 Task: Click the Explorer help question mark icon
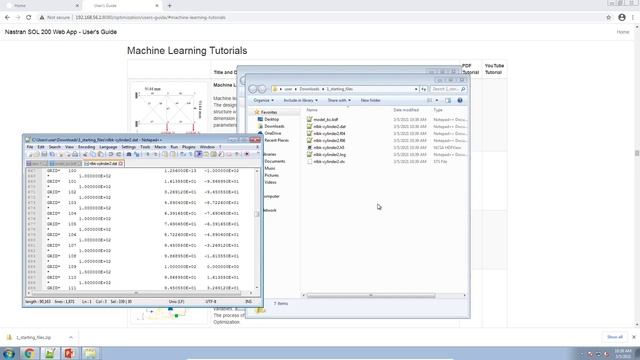coord(460,100)
